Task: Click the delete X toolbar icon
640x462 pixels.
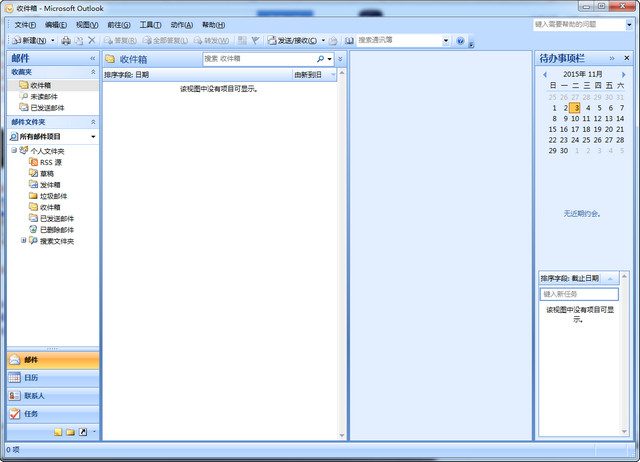Action: (92, 40)
